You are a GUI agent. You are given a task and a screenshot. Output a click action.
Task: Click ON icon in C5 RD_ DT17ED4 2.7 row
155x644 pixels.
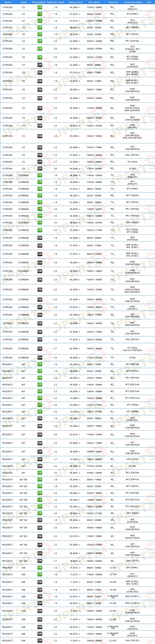tap(40, 162)
